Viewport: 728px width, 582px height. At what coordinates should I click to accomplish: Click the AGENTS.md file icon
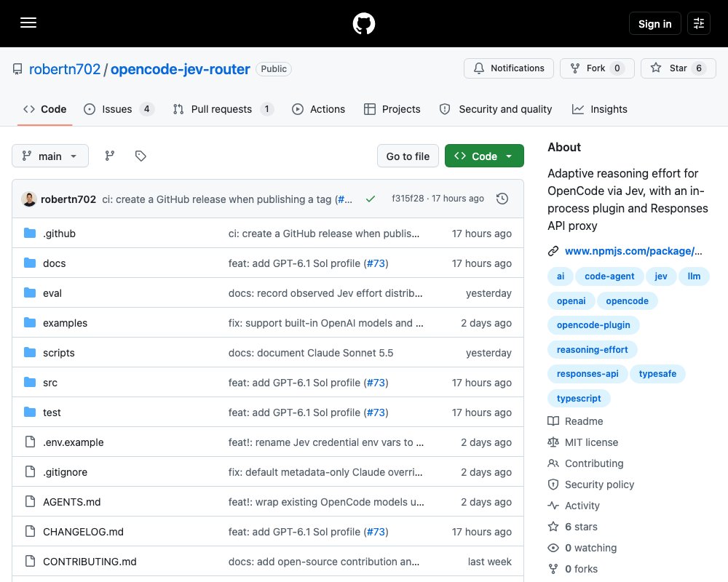30,502
